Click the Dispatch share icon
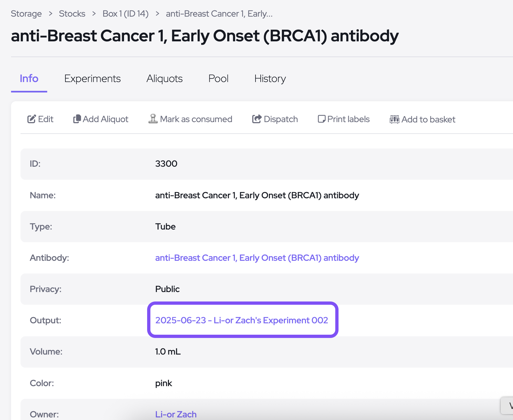The image size is (513, 420). [257, 119]
